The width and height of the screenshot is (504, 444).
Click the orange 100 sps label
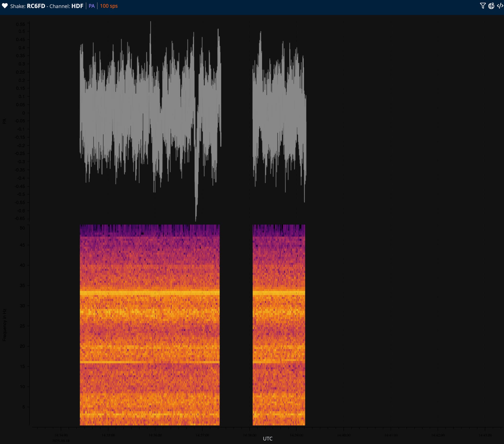(109, 6)
